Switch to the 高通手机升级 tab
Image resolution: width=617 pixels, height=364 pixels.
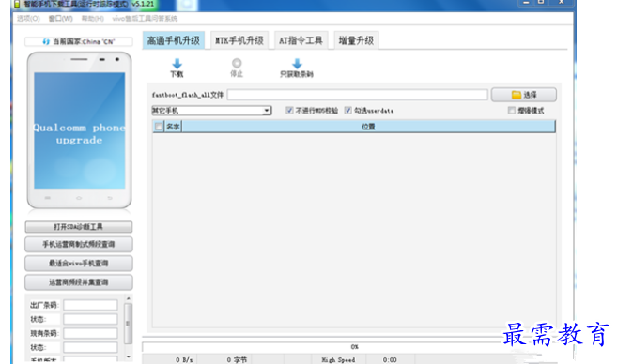[x=174, y=40]
